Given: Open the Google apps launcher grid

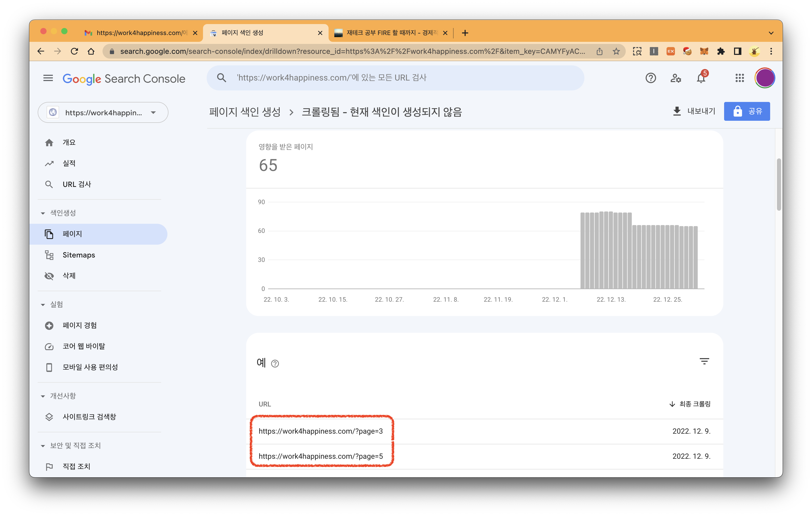Looking at the screenshot, I should (740, 78).
